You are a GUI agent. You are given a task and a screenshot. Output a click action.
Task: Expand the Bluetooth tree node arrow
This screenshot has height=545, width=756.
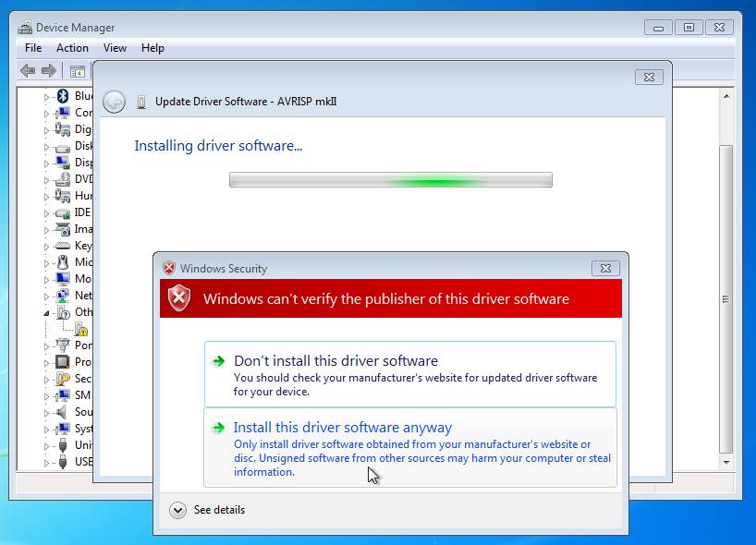click(46, 96)
